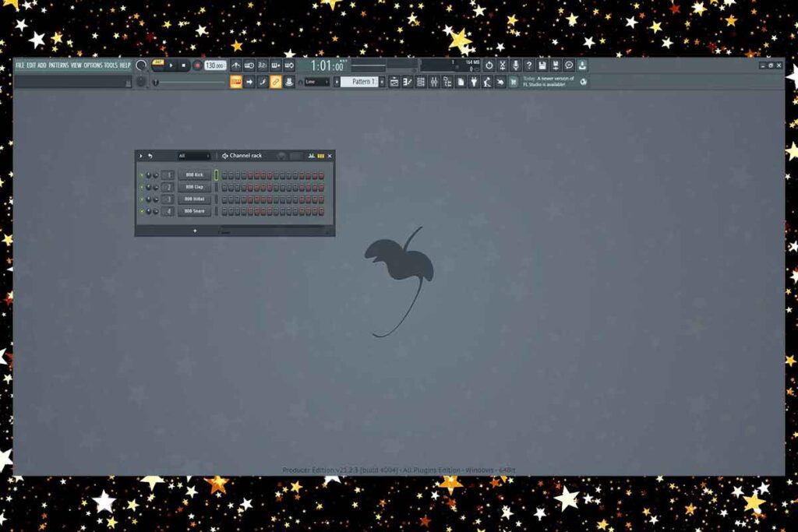Click the microphone recording icon
Viewport: 798px width, 532px height.
tap(515, 65)
